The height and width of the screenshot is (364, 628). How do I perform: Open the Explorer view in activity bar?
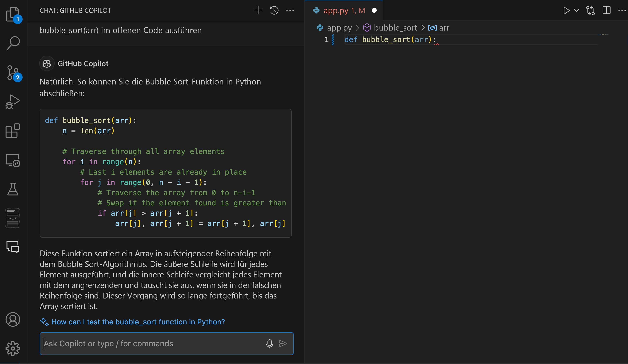click(x=13, y=14)
